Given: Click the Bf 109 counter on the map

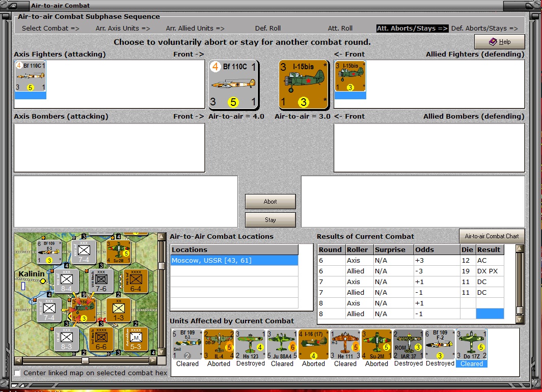Looking at the screenshot, I should (49, 252).
